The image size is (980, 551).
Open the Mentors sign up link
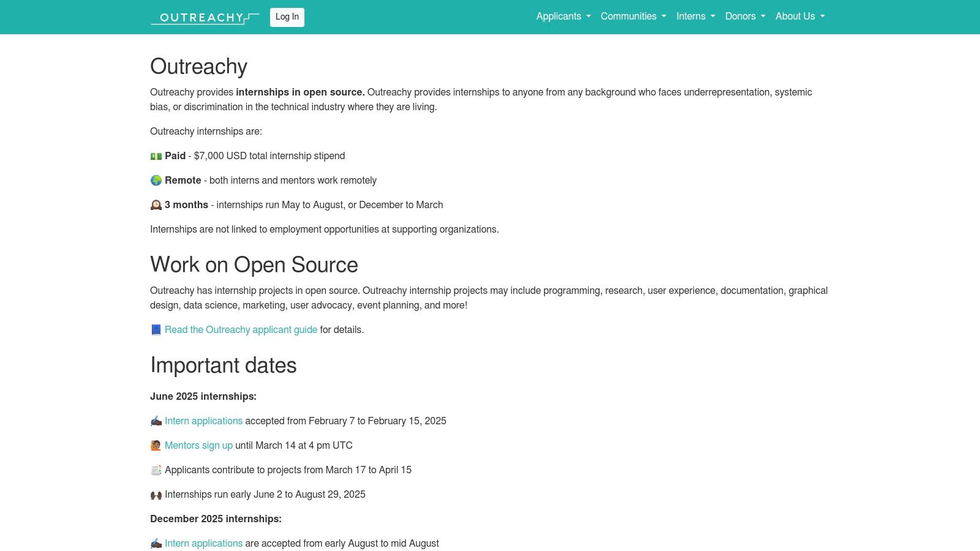(198, 446)
